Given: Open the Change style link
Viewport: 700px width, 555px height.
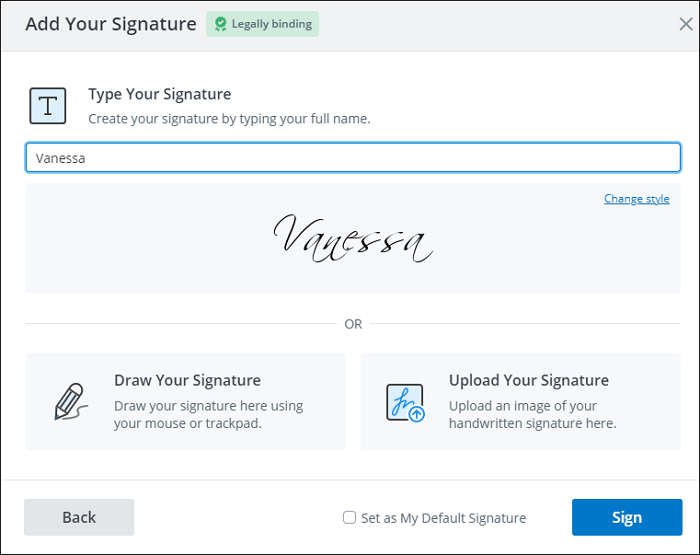Looking at the screenshot, I should (x=636, y=199).
